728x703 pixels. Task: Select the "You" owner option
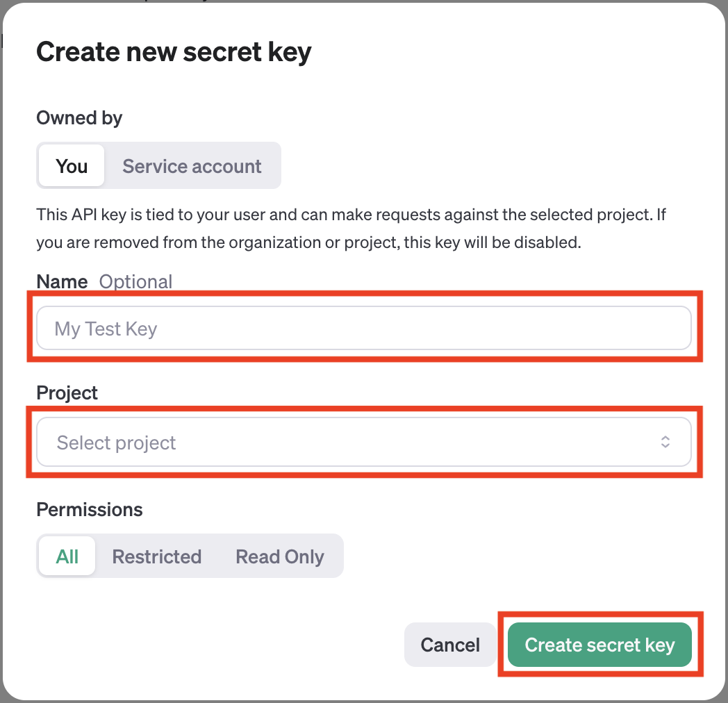pos(72,166)
